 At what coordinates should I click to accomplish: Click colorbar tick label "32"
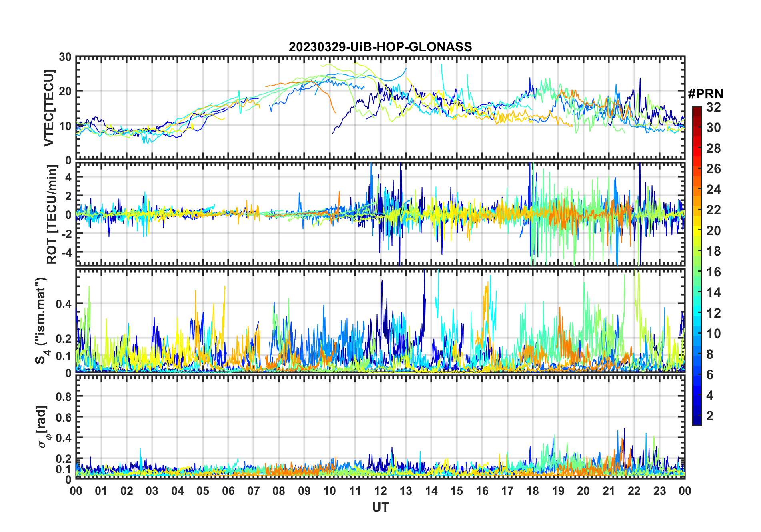713,107
